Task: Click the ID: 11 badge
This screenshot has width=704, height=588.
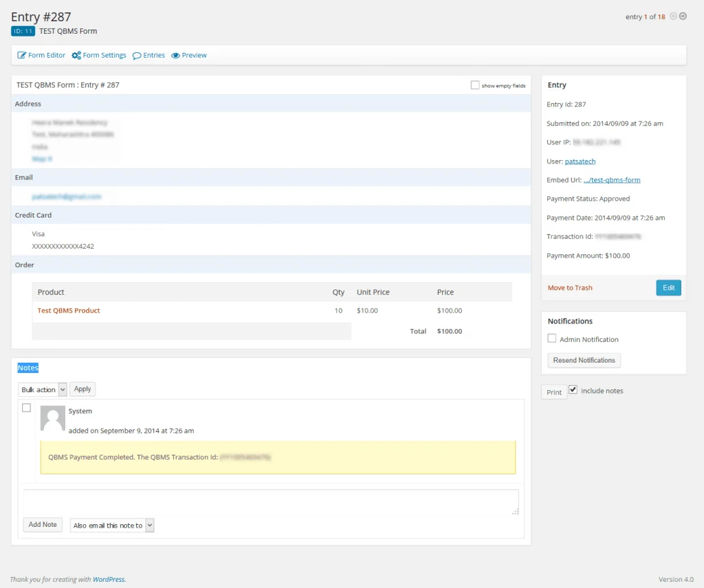Action: [23, 31]
